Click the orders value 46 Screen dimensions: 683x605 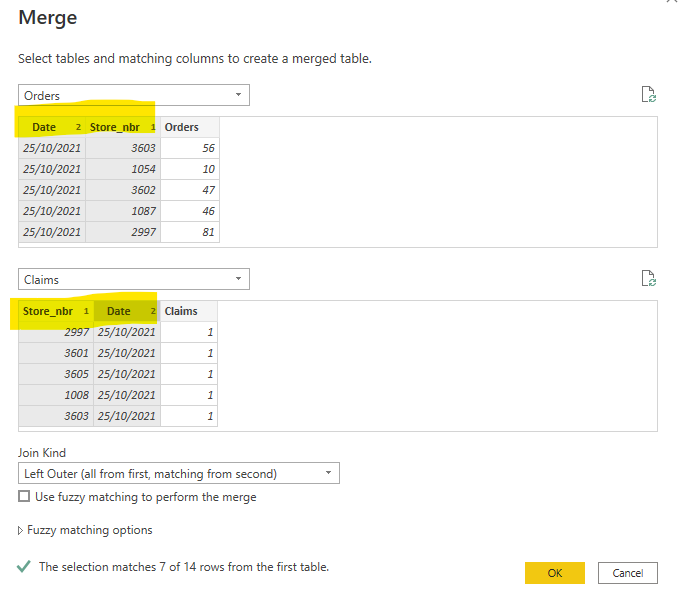190,211
